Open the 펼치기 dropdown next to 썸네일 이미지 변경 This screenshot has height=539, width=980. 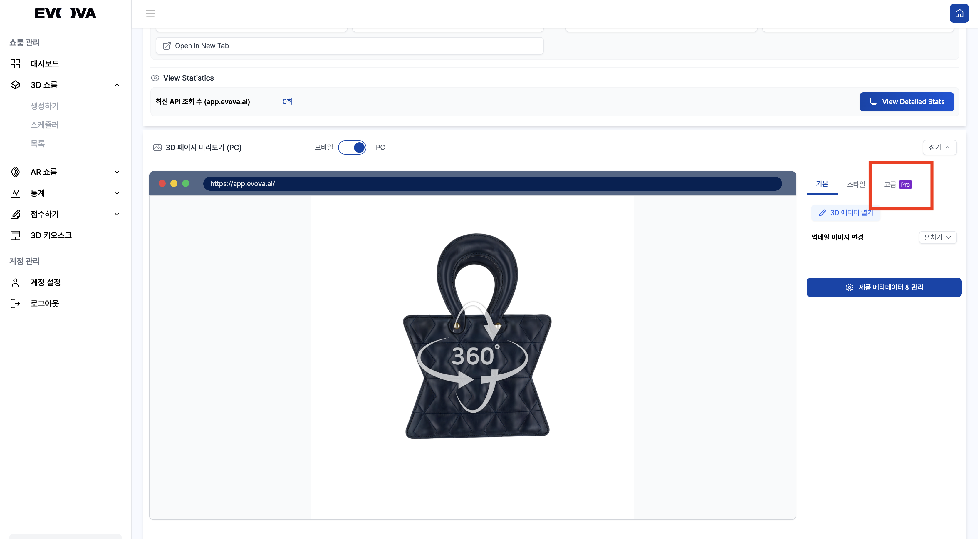pos(937,237)
